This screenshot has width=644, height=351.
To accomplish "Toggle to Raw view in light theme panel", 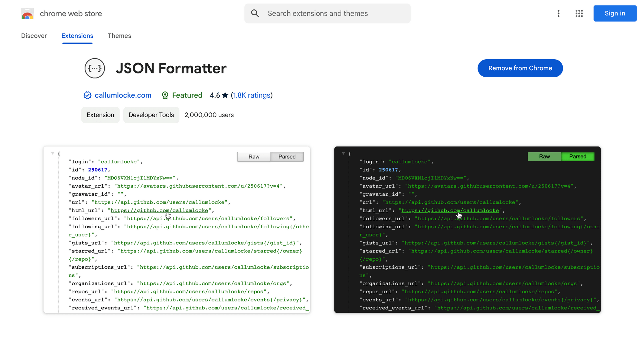I will [254, 157].
